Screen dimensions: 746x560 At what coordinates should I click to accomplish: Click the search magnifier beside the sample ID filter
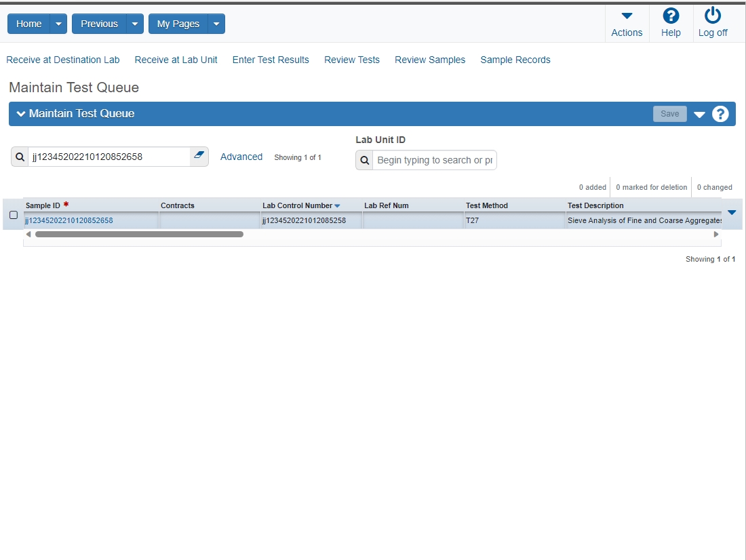[20, 157]
